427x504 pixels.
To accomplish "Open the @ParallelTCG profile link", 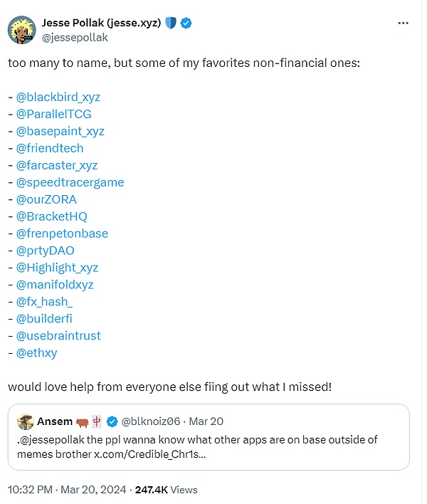I will click(x=53, y=114).
